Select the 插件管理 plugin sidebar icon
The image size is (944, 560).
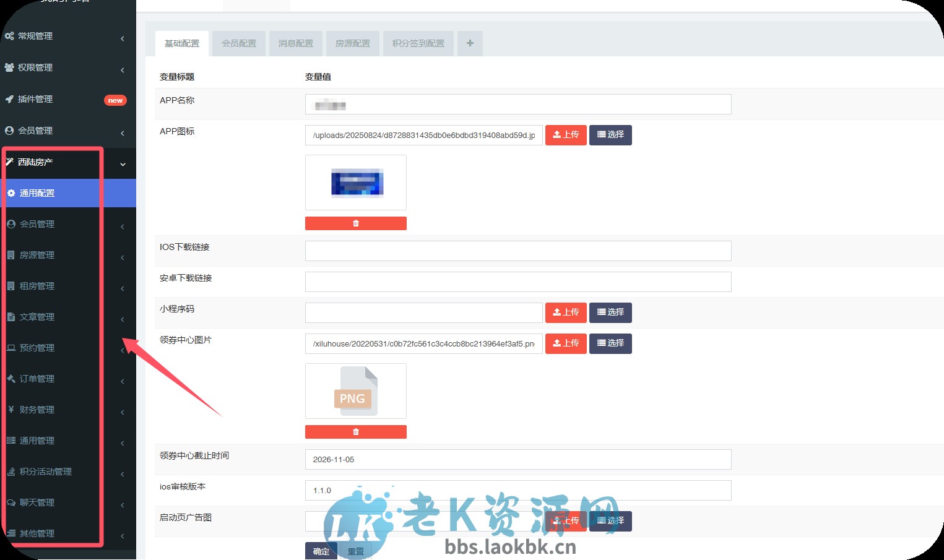[x=9, y=99]
